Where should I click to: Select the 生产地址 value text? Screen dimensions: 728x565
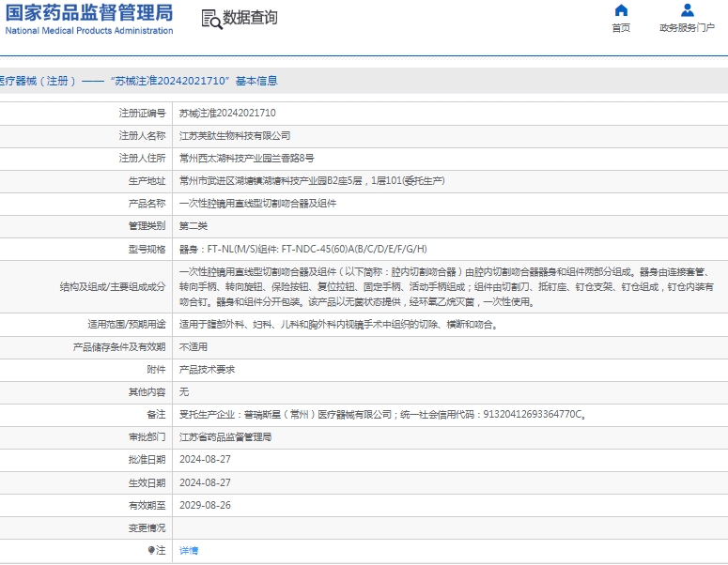click(312, 181)
